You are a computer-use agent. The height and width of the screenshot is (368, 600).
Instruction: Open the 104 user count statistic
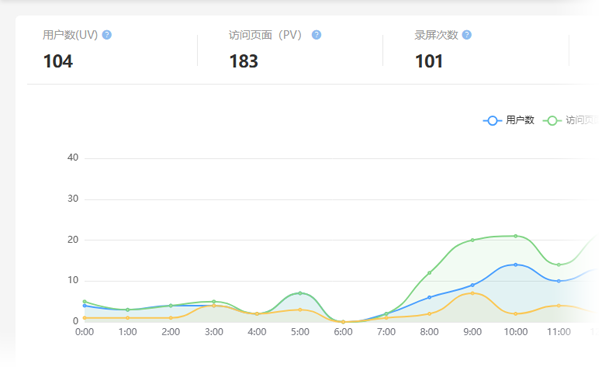[58, 61]
